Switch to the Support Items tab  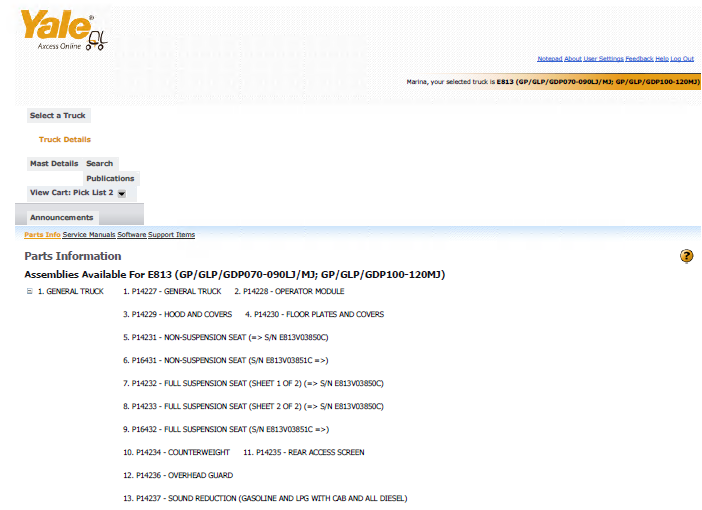(x=171, y=235)
